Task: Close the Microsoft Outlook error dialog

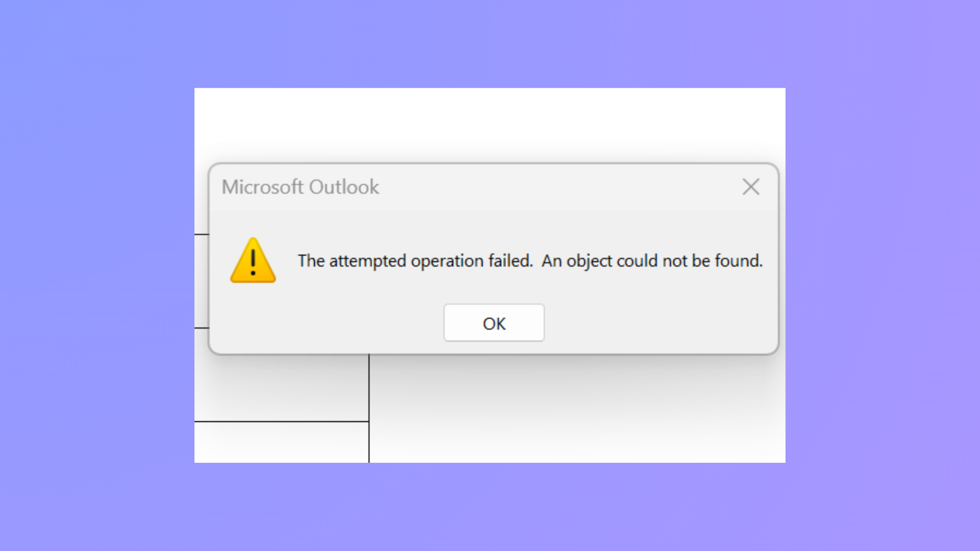Action: [750, 187]
